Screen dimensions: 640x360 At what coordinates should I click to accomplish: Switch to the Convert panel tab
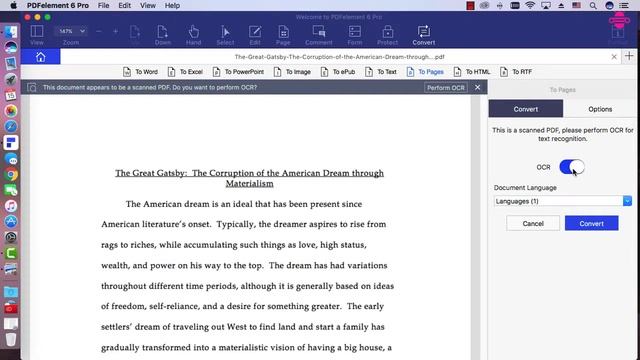[526, 109]
